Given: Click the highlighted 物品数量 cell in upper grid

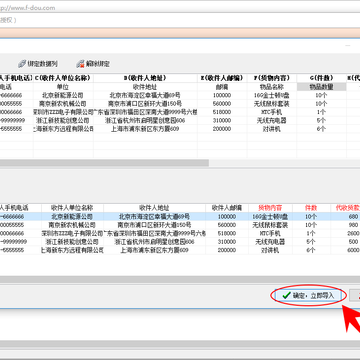Looking at the screenshot, I should 321,87.
